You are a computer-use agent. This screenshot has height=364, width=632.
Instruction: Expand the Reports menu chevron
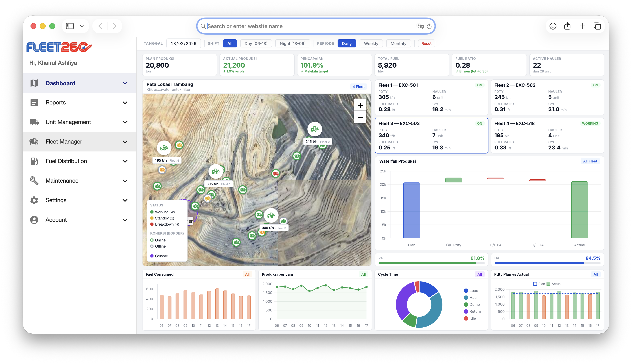125,102
